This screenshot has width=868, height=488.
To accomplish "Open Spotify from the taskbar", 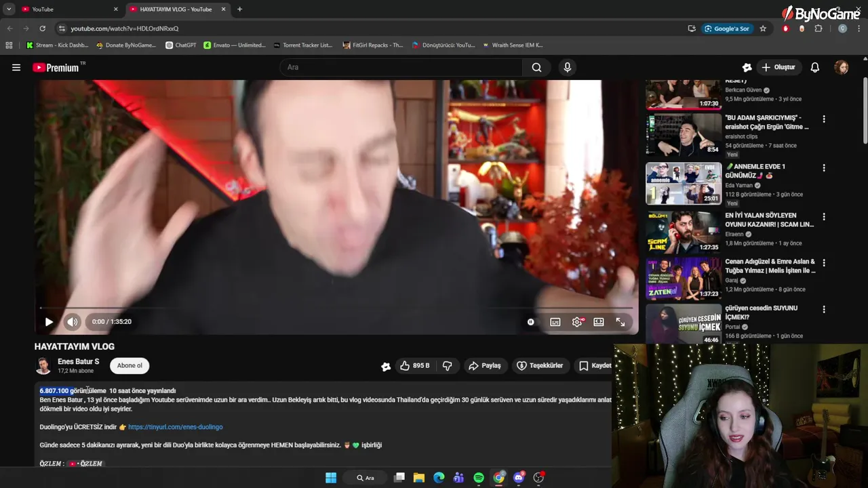I will 479,478.
